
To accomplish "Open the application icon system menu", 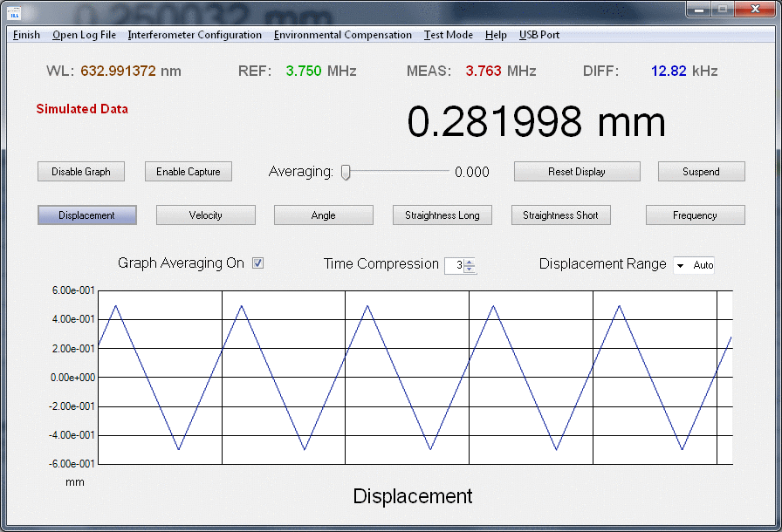I will coord(14,11).
